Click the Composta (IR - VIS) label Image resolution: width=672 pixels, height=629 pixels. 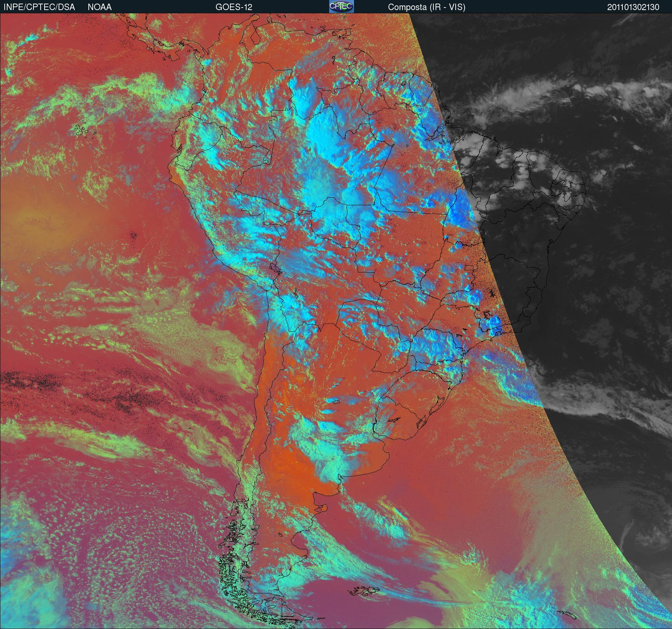(427, 7)
